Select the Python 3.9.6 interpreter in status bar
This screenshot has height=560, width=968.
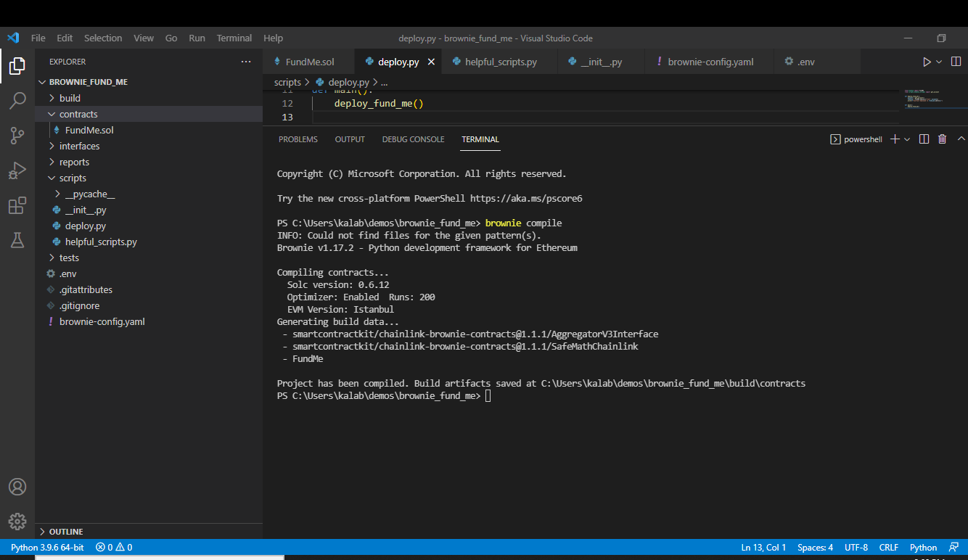tap(46, 547)
